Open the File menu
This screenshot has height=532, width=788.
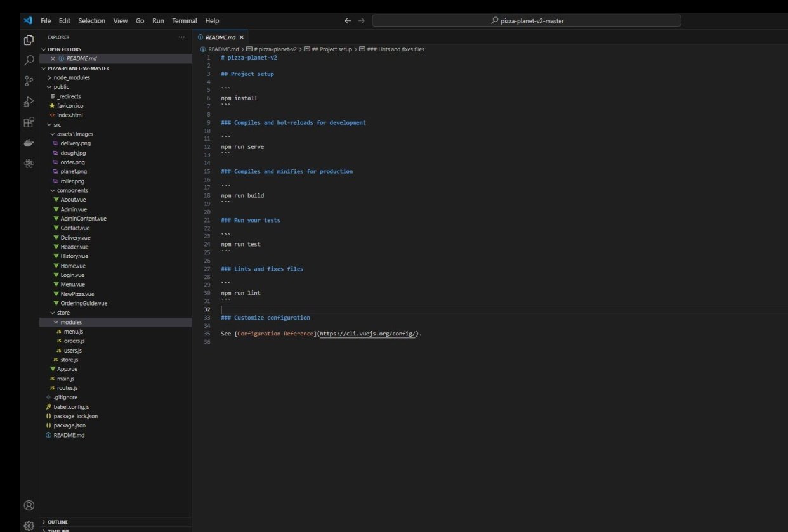[x=46, y=20]
